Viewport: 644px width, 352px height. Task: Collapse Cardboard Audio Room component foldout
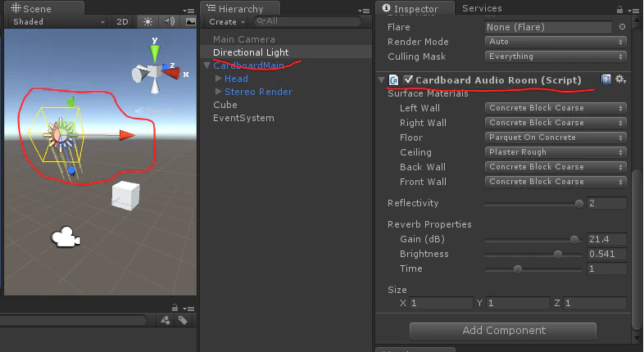pyautogui.click(x=382, y=79)
